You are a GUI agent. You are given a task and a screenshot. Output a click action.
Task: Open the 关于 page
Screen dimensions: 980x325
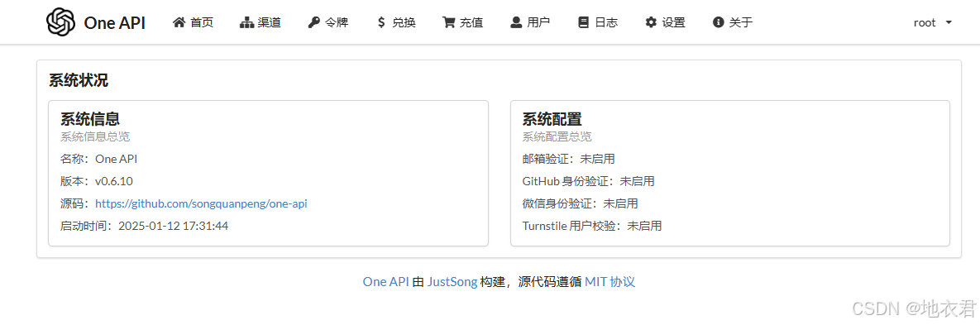[x=733, y=22]
